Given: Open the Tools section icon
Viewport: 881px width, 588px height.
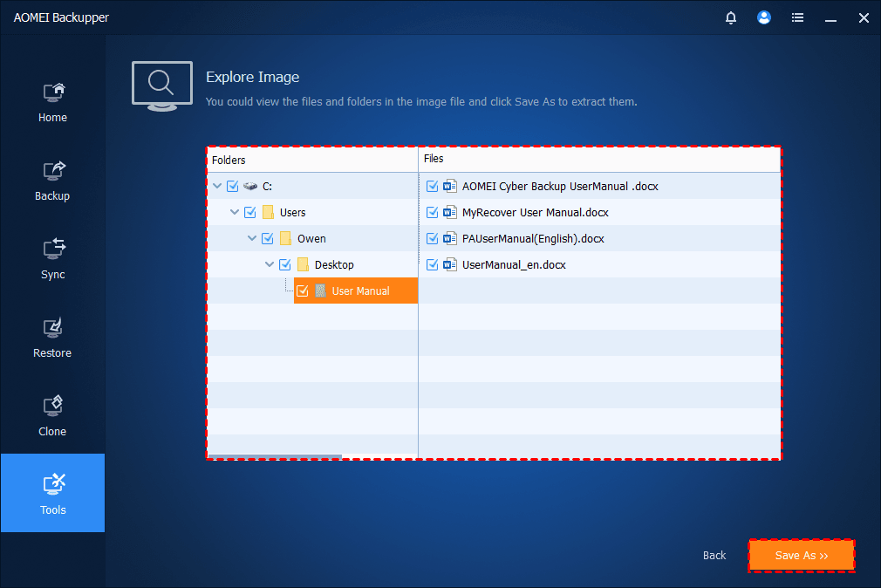Looking at the screenshot, I should coord(53,484).
